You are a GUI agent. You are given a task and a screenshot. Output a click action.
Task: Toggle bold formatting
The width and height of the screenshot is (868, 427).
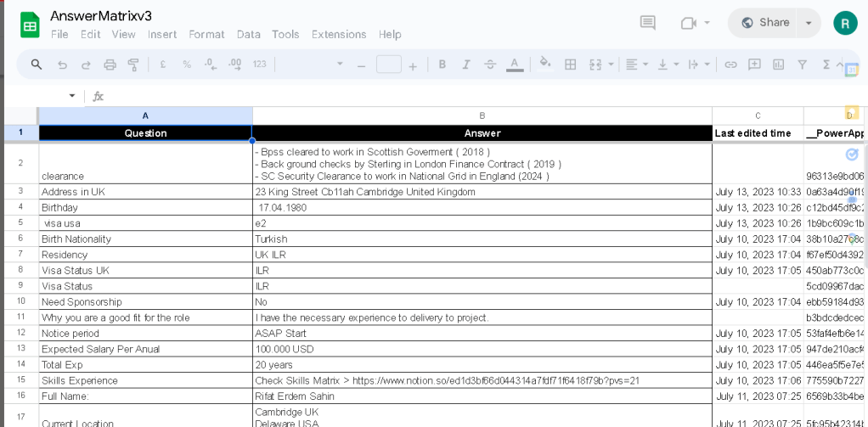pos(442,65)
